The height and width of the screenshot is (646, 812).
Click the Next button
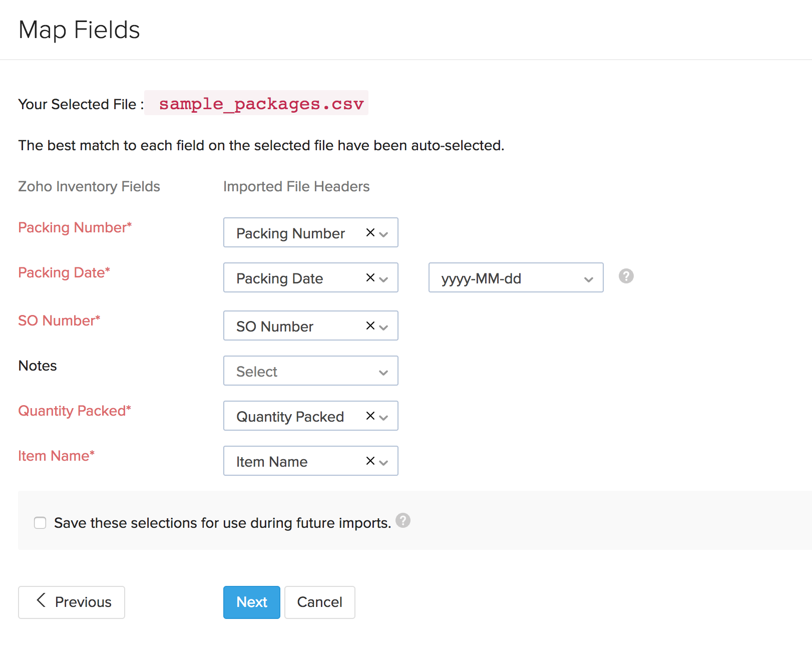251,602
